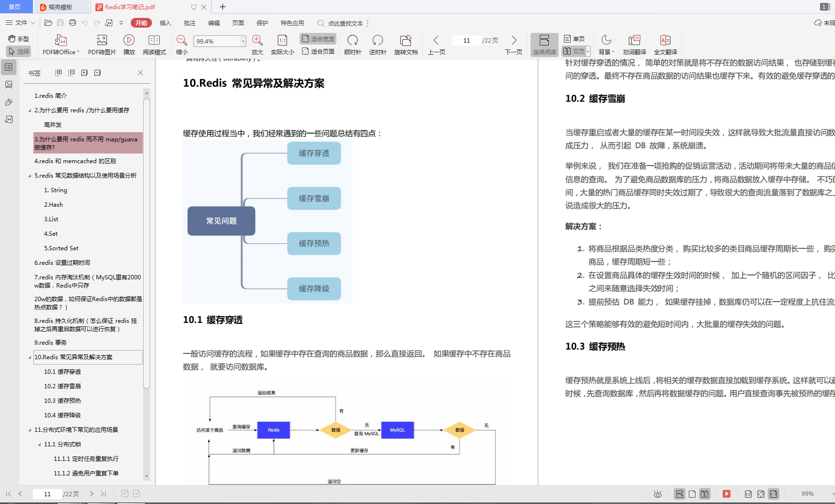
Task: Close the 书签 bookmark panel
Action: (140, 73)
